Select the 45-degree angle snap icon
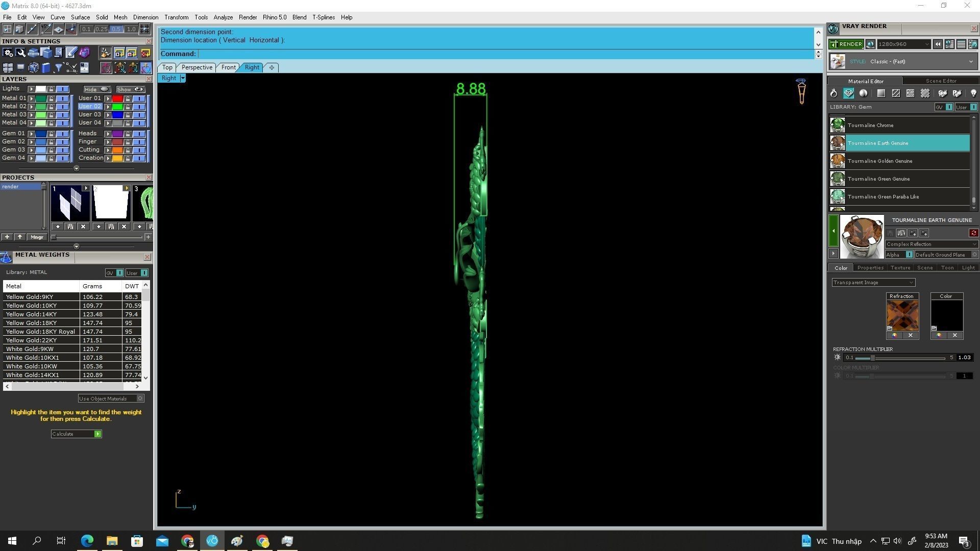This screenshot has width=980, height=551. coord(45,29)
